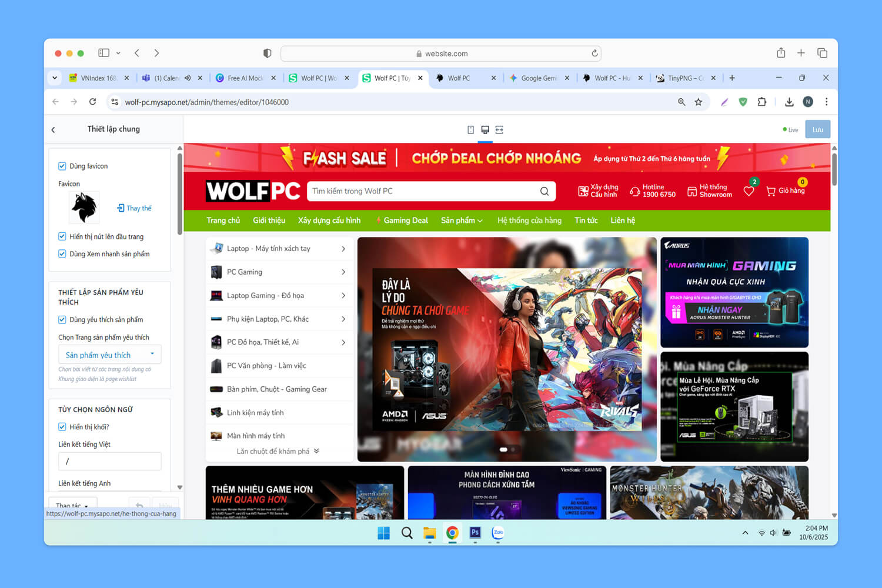Screen dimensions: 882x588
Task: Open Zalo from the taskbar
Action: point(498,533)
